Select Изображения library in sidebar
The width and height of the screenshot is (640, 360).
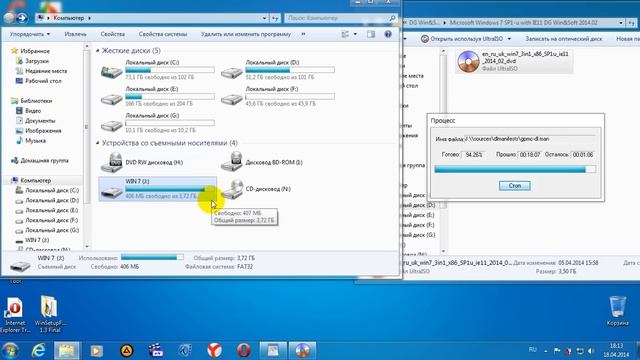[x=43, y=131]
